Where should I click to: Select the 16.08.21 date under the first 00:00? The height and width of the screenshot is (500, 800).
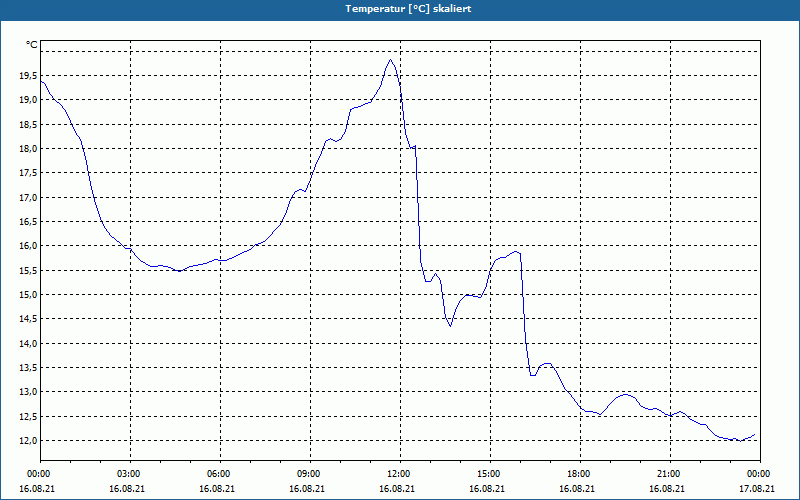pyautogui.click(x=37, y=488)
